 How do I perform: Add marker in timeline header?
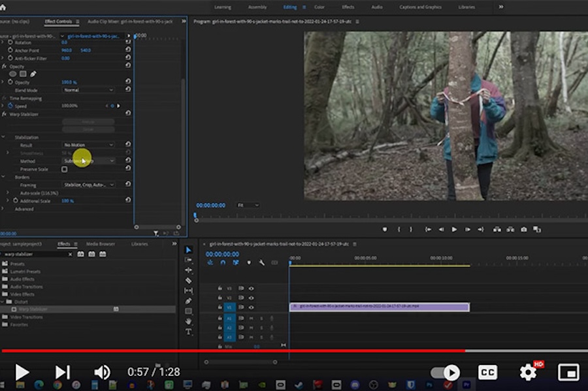click(249, 262)
